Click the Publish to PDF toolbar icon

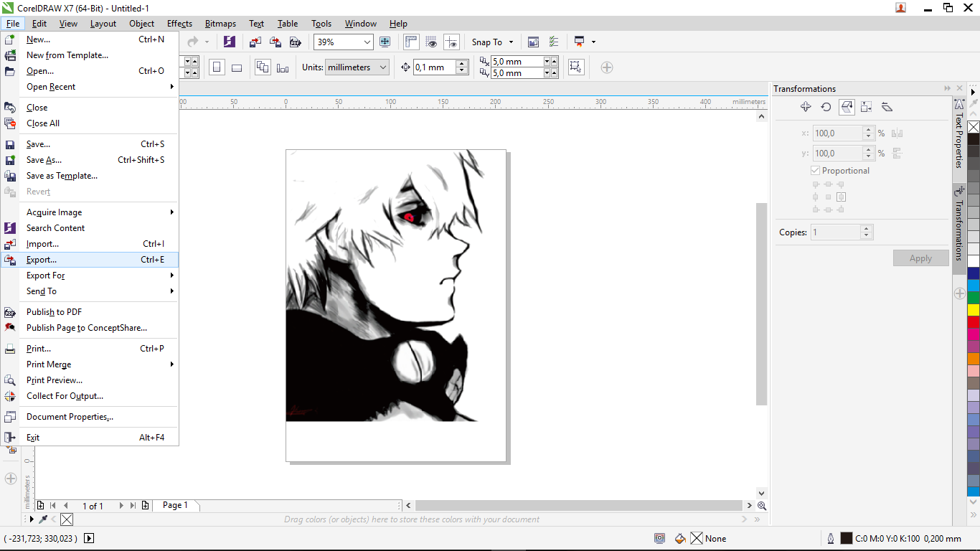tap(296, 42)
